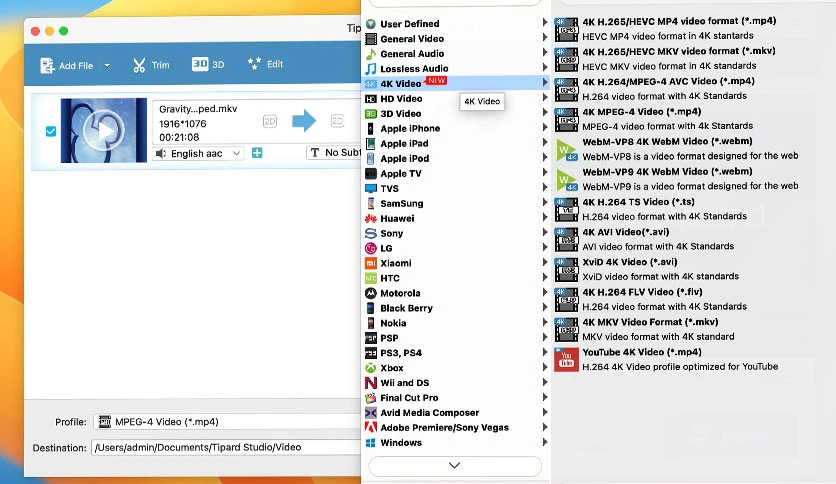The image size is (836, 484).
Task: Open the Add File dropdown arrow
Action: tap(107, 66)
